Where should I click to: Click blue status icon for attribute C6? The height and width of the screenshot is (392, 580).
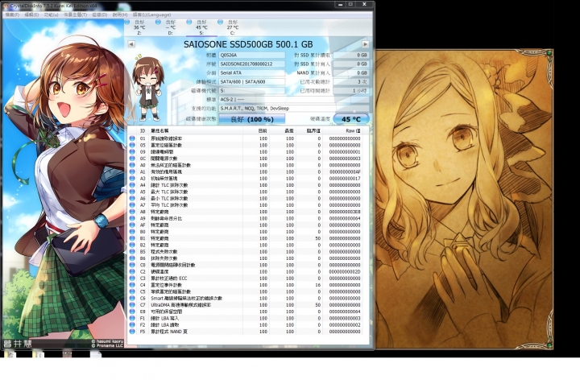pyautogui.click(x=132, y=298)
